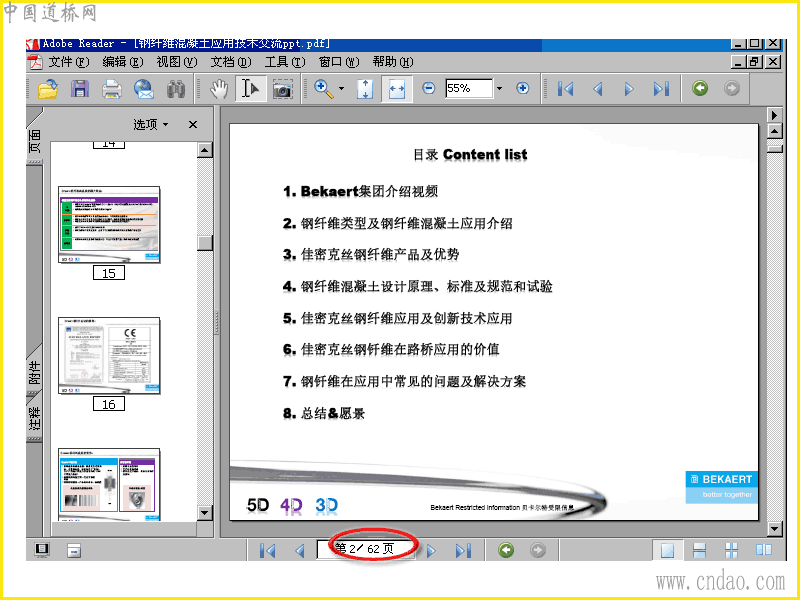This screenshot has width=800, height=600.
Task: Select the Hand tool
Action: 219,89
